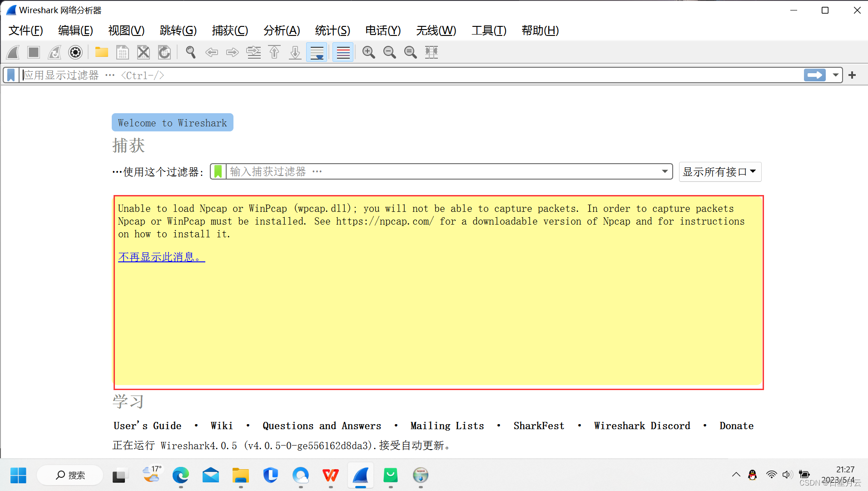Image resolution: width=868 pixels, height=491 pixels.
Task: Open 电话(Y) menu
Action: [383, 30]
